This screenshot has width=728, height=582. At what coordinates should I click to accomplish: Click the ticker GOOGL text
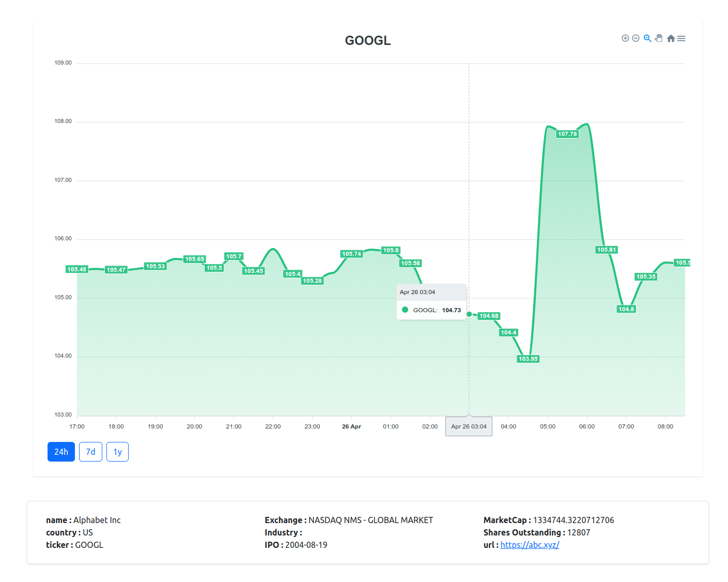pyautogui.click(x=89, y=545)
